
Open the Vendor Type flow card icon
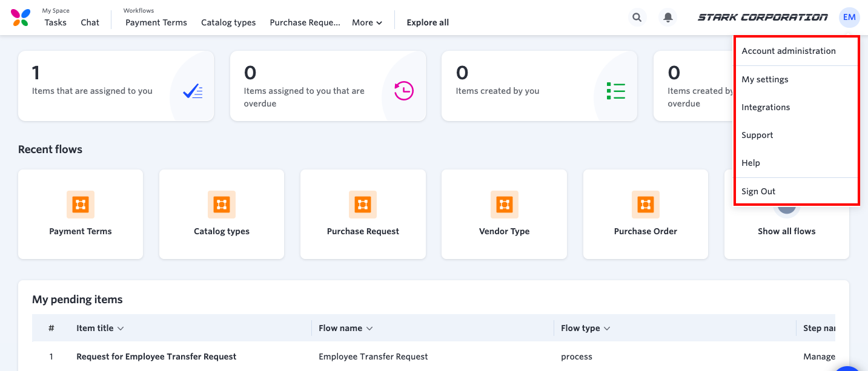click(x=504, y=205)
